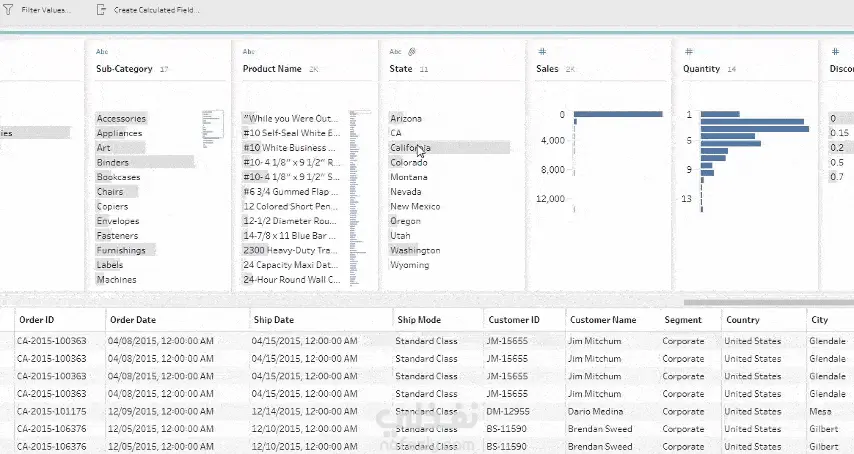
Task: Click the Ship Mode column header
Action: (419, 320)
